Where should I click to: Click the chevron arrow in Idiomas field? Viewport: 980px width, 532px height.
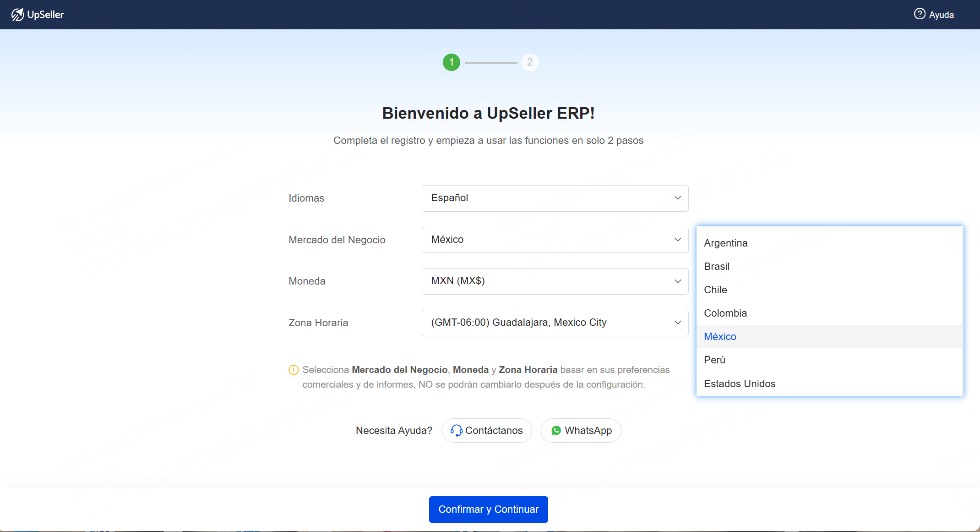coord(678,198)
